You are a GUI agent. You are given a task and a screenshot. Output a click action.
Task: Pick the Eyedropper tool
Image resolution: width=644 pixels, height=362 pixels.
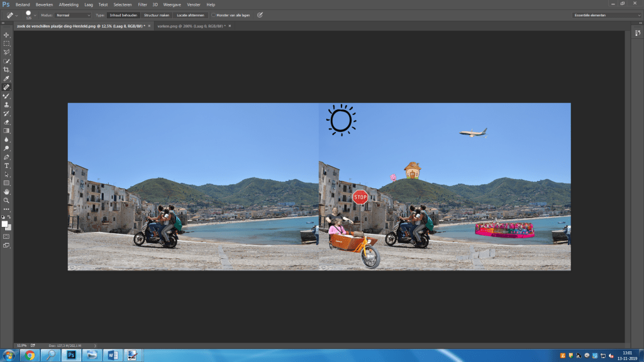click(x=6, y=79)
